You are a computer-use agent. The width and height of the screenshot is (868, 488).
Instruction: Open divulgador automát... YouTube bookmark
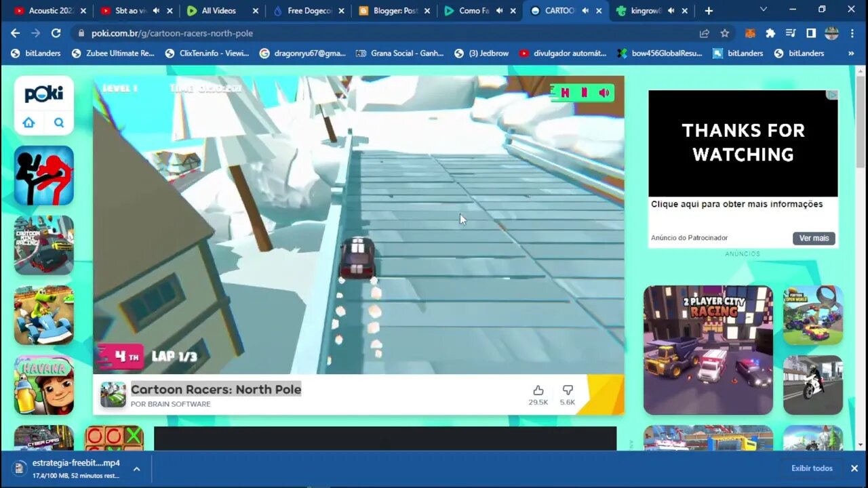click(x=563, y=53)
